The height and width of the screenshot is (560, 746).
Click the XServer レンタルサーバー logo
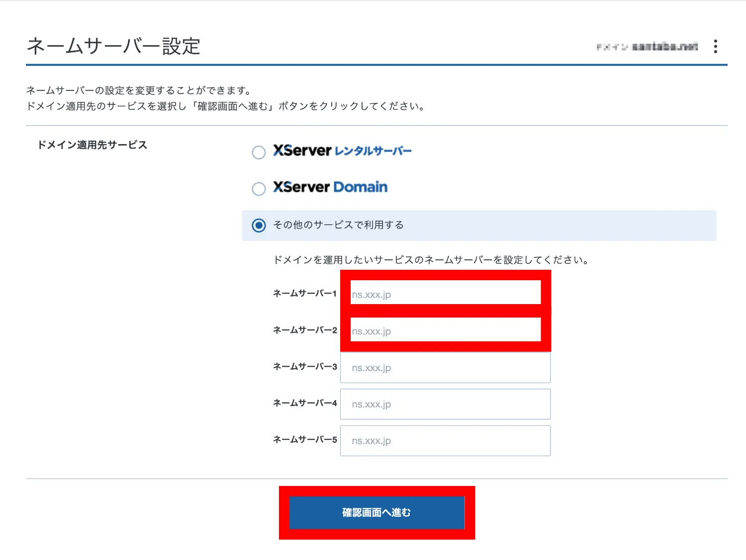click(x=342, y=151)
